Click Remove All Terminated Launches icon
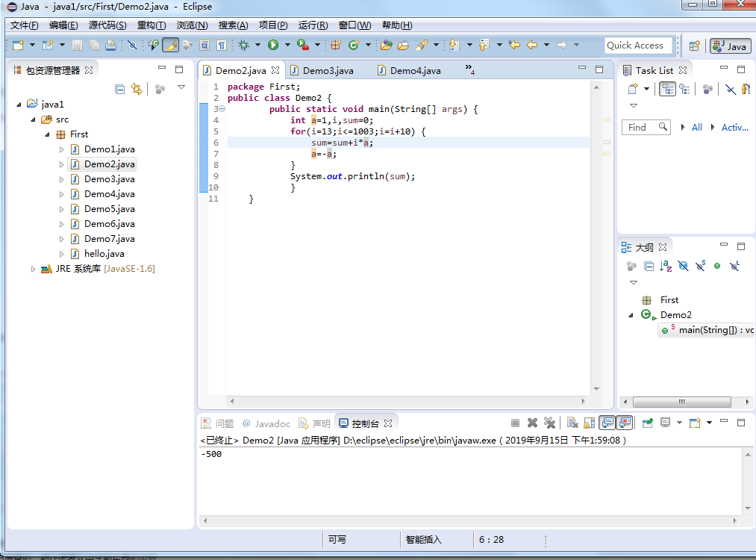Image resolution: width=756 pixels, height=560 pixels. [x=549, y=423]
